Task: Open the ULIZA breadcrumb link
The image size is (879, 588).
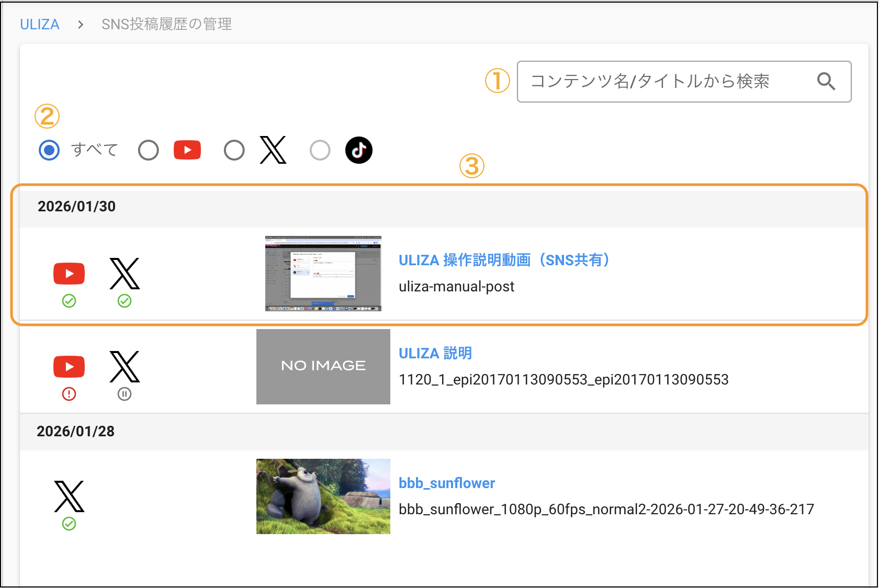Action: click(40, 25)
